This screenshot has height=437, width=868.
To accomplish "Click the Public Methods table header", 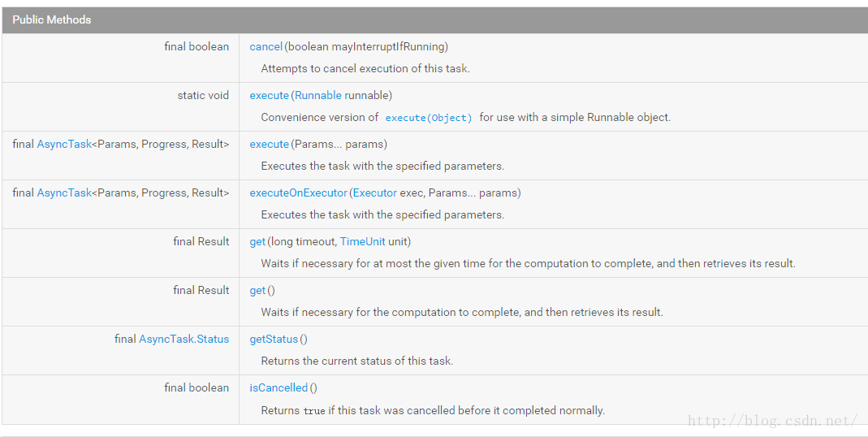I will click(51, 19).
